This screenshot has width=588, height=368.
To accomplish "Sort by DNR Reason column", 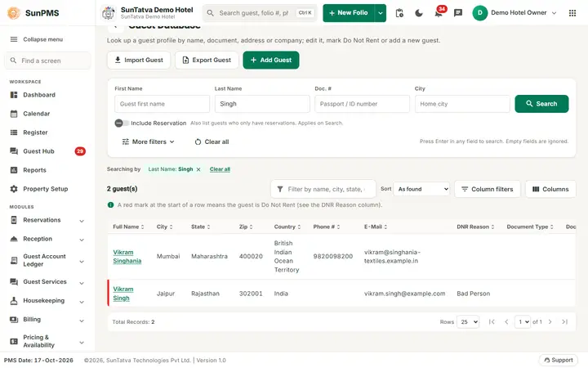I will 475,227.
